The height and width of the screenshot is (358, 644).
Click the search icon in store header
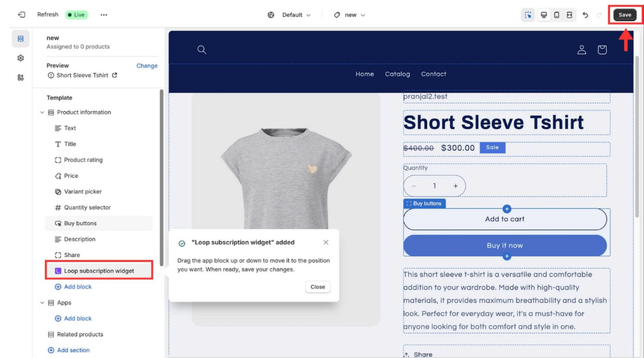coord(201,50)
